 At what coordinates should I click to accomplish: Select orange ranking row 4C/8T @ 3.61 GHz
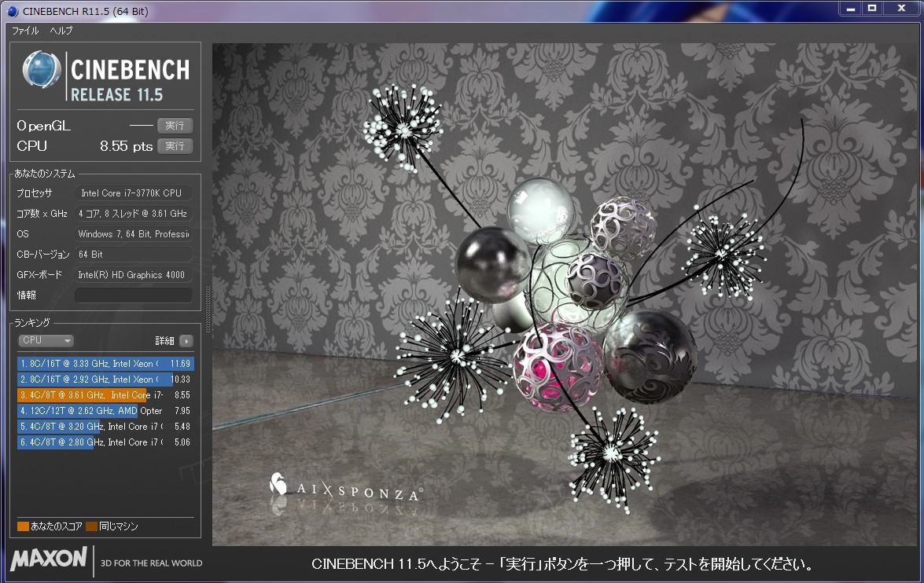tap(105, 395)
